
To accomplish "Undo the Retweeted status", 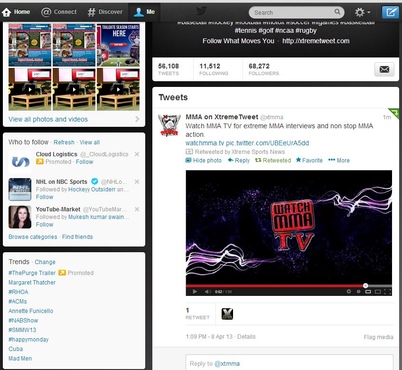I will pos(273,160).
